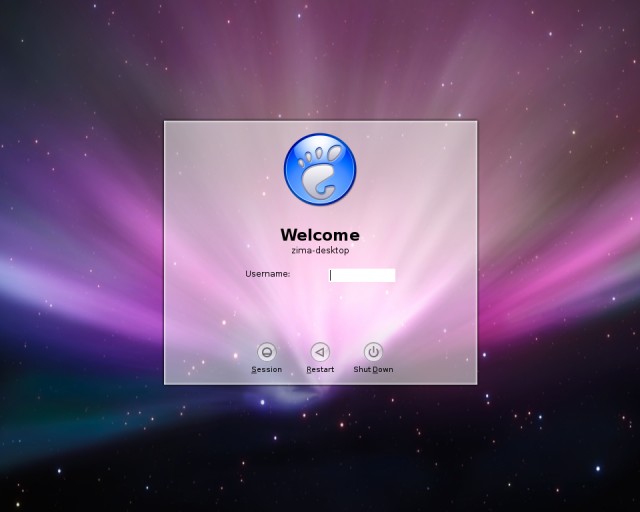Click the Welcome heading text
The width and height of the screenshot is (640, 512).
[x=320, y=235]
